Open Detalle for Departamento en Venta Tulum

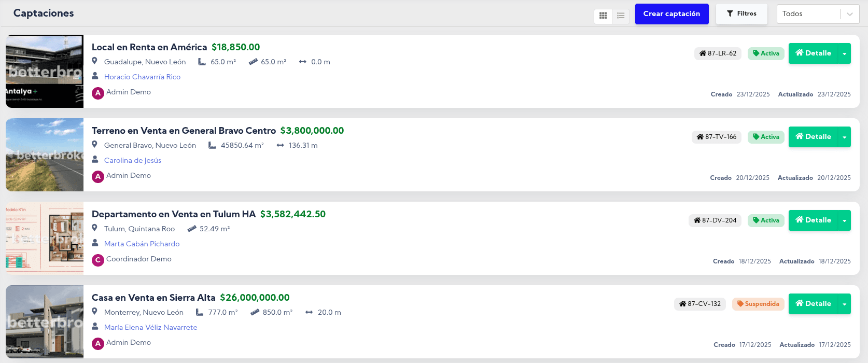pyautogui.click(x=813, y=220)
